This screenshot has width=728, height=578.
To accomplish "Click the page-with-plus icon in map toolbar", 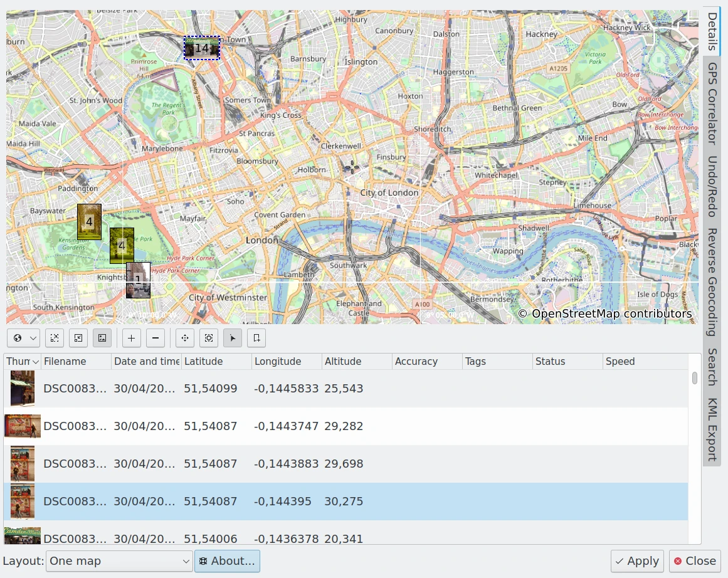I will coord(256,339).
